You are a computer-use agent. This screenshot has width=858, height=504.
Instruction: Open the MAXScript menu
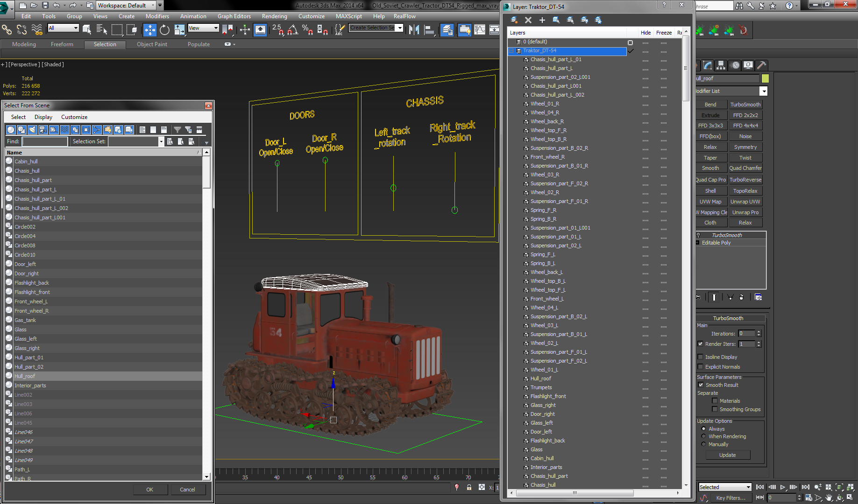[348, 16]
